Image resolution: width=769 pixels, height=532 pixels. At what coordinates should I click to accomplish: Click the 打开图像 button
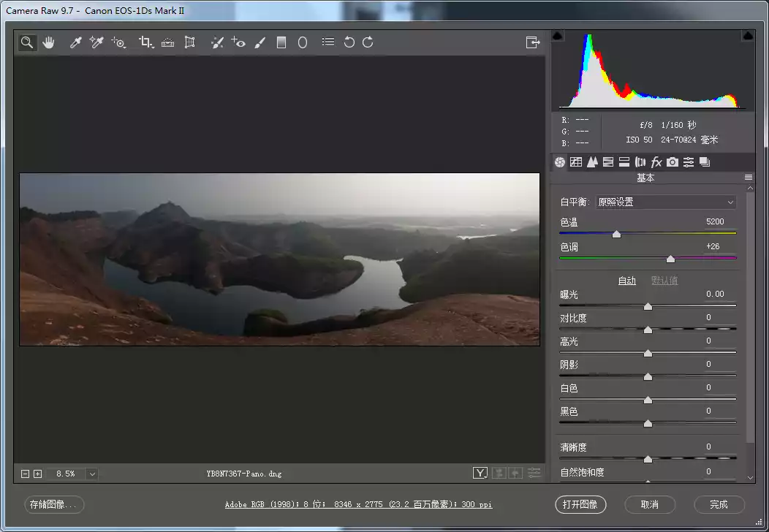[580, 504]
